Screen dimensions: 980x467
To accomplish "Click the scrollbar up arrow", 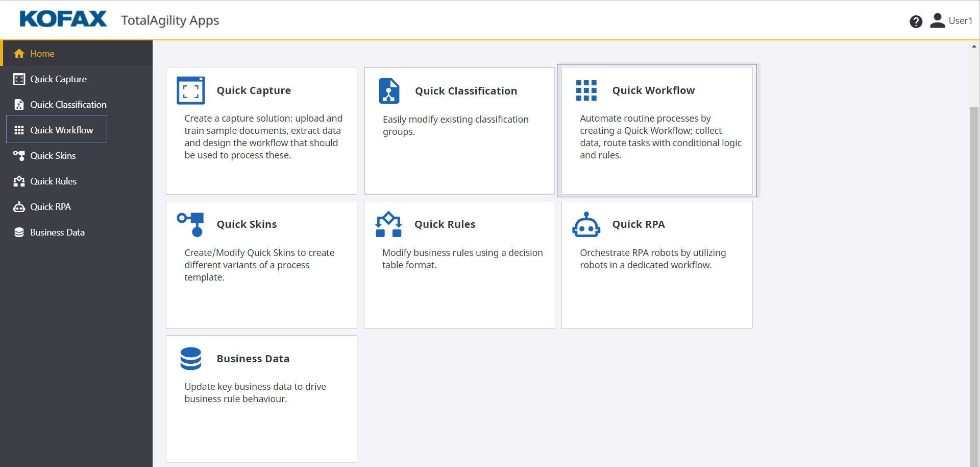I will pyautogui.click(x=974, y=46).
